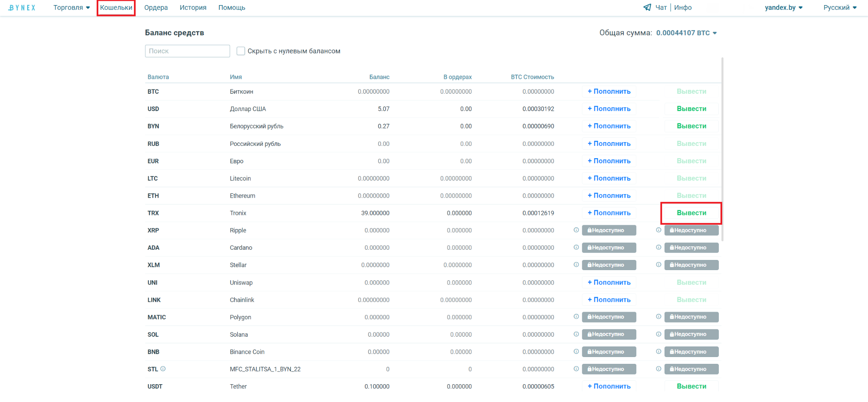
Task: Open the BYNEX logo home link
Action: coord(22,8)
